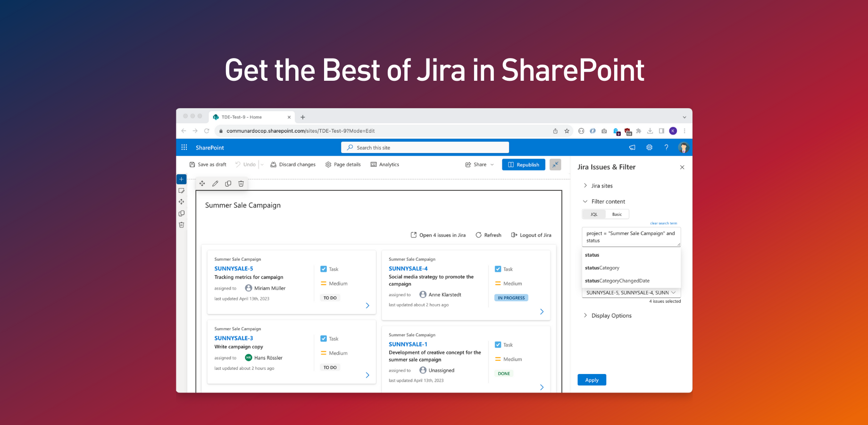
Task: Open SharePoint settings gear icon
Action: tap(649, 147)
